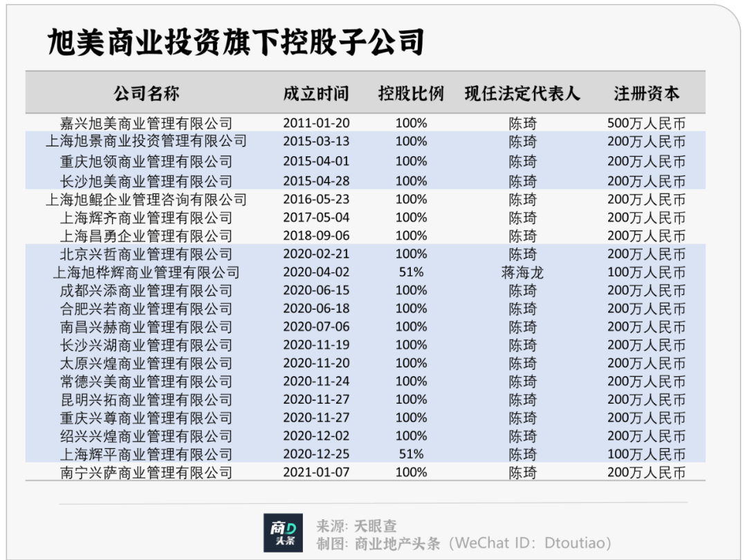Select the 成立时间 column header
The width and height of the screenshot is (747, 560).
pos(316,93)
